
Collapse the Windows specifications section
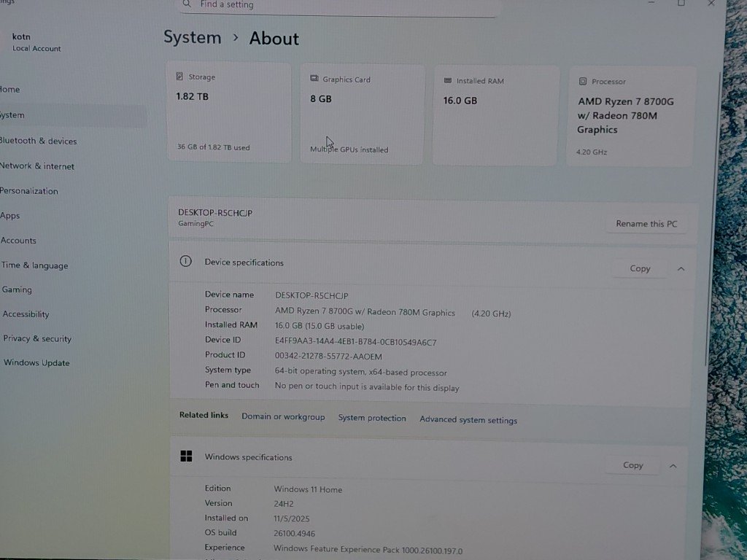[673, 466]
